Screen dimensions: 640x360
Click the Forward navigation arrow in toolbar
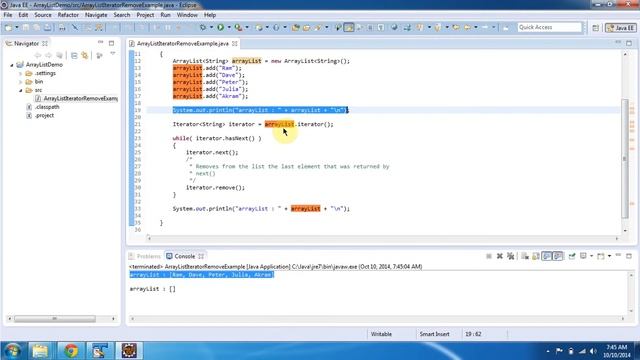[485, 27]
